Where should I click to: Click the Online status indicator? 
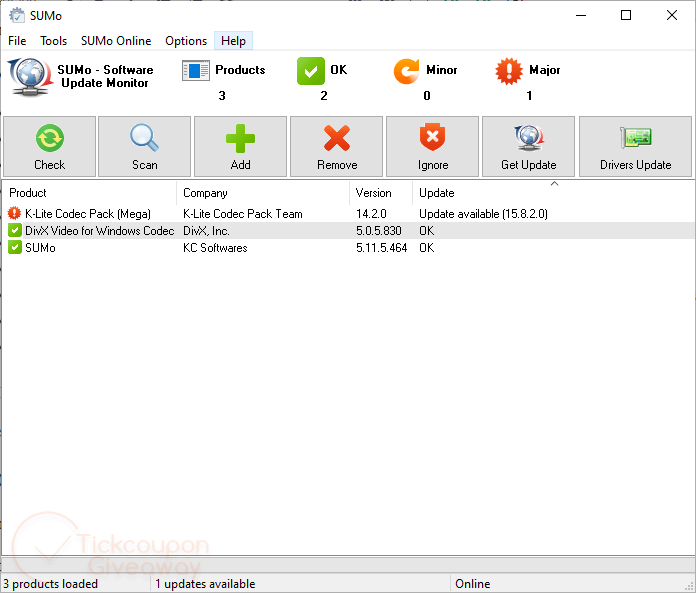(472, 584)
